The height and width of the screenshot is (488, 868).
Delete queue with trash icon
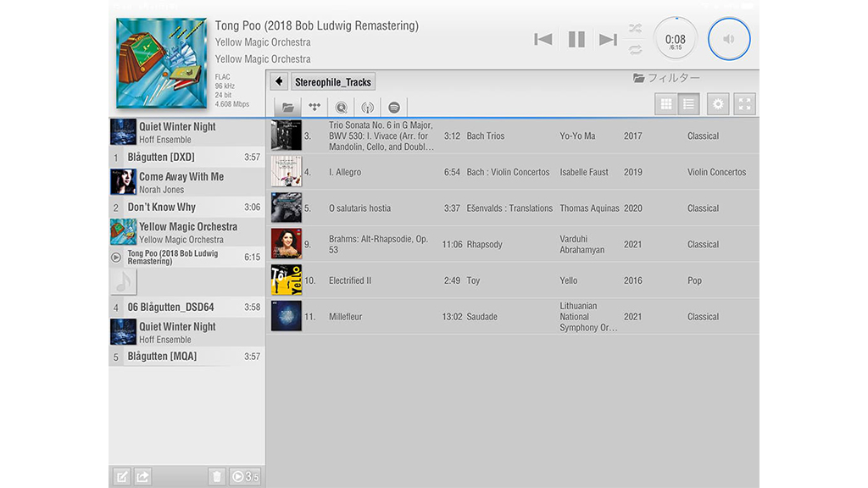coord(217,476)
